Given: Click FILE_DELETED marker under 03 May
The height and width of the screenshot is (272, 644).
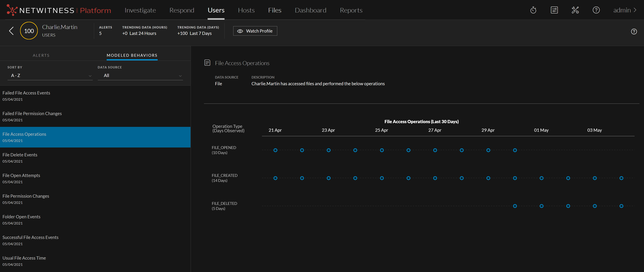Looking at the screenshot, I should pyautogui.click(x=595, y=206).
